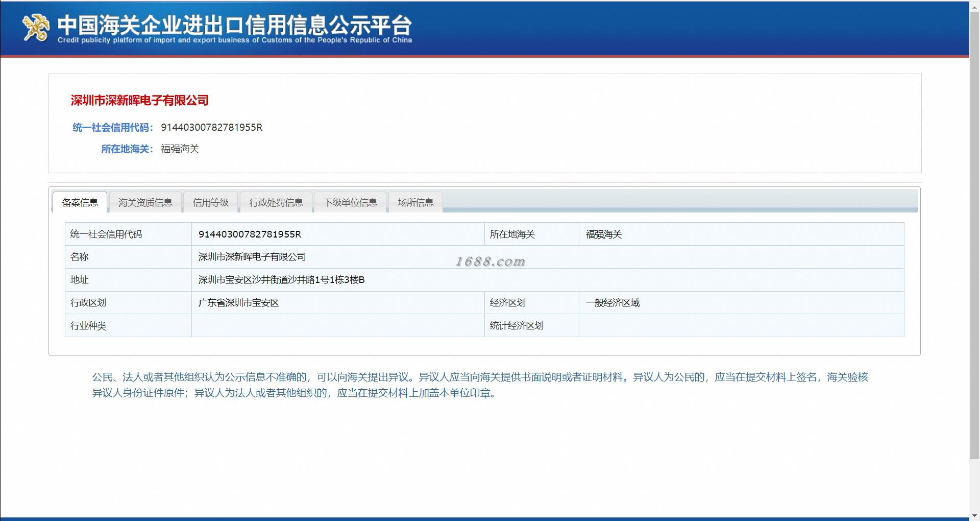980x521 pixels.
Task: Click the 统一社会信用代码 table header cell
Action: 128,234
